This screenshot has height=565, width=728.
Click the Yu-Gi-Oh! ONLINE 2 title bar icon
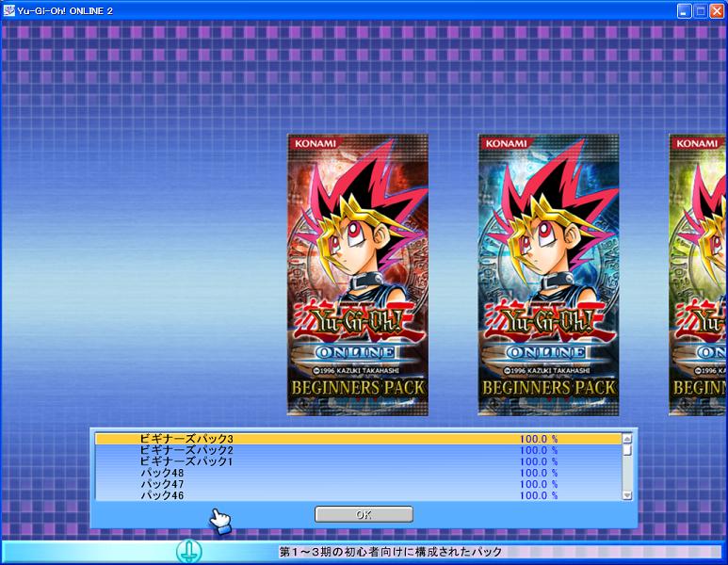click(8, 10)
